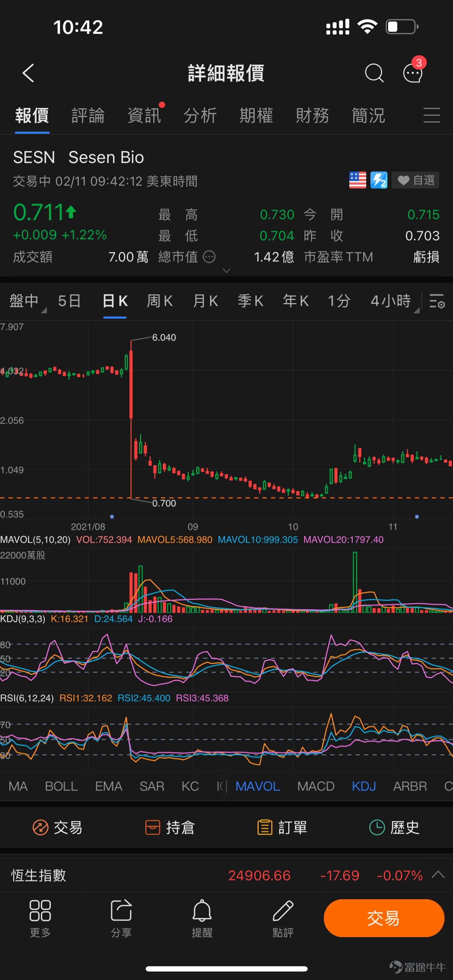Tap the 市盈率TTM label
This screenshot has height=980, width=453.
point(338,257)
